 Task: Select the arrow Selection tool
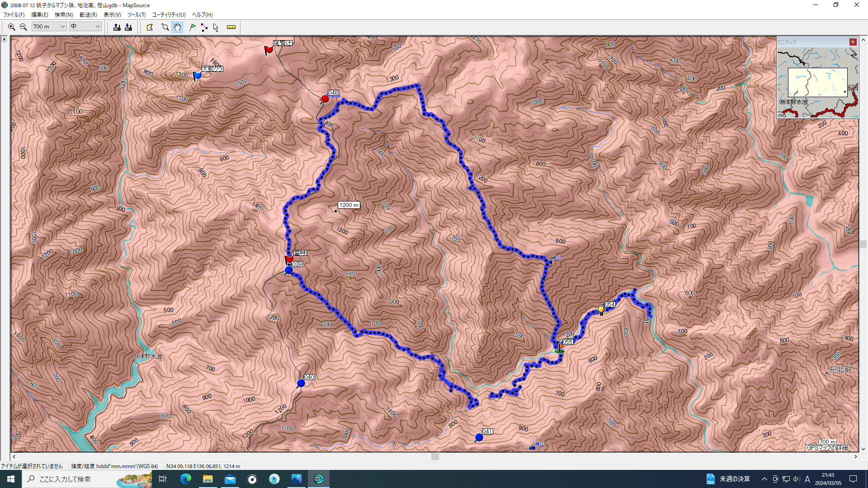coord(216,27)
